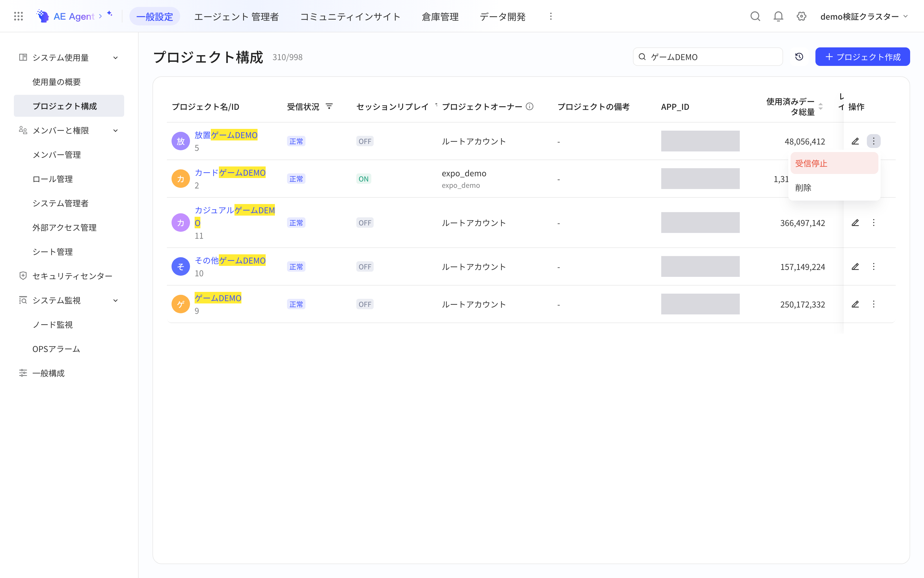Select 受信停止 in the context menu
924x578 pixels.
point(834,163)
